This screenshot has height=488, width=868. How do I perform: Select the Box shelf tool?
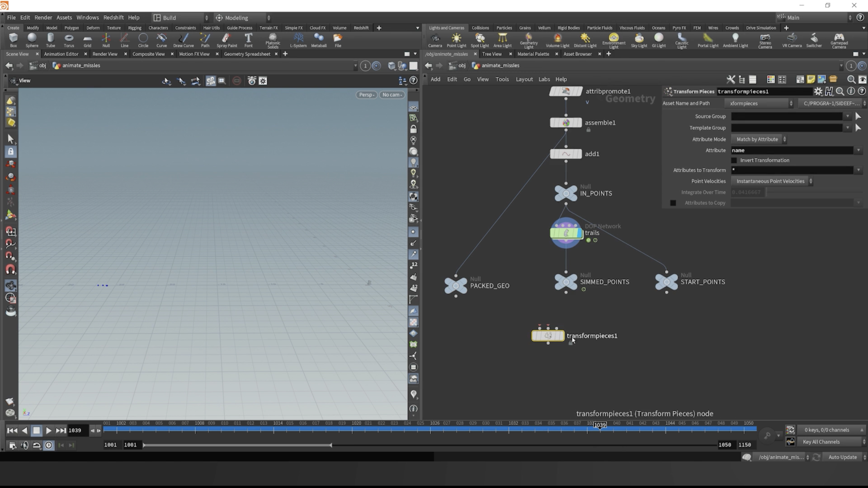(x=13, y=40)
